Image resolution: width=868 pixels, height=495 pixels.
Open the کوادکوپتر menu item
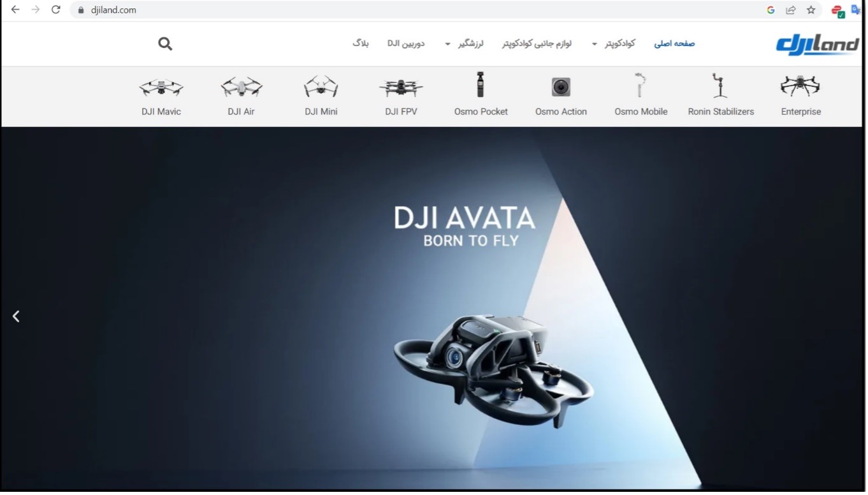[x=620, y=43]
